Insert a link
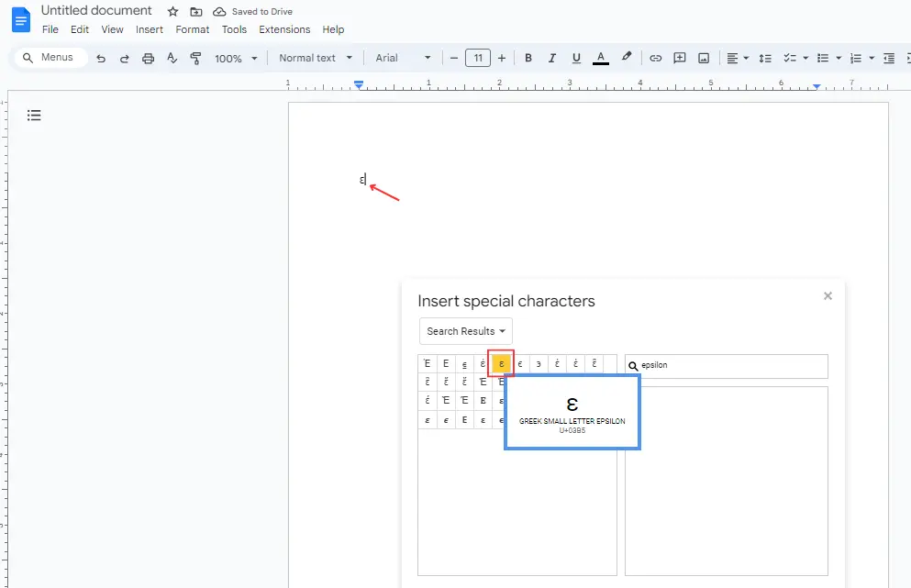Image resolution: width=911 pixels, height=588 pixels. pyautogui.click(x=655, y=58)
